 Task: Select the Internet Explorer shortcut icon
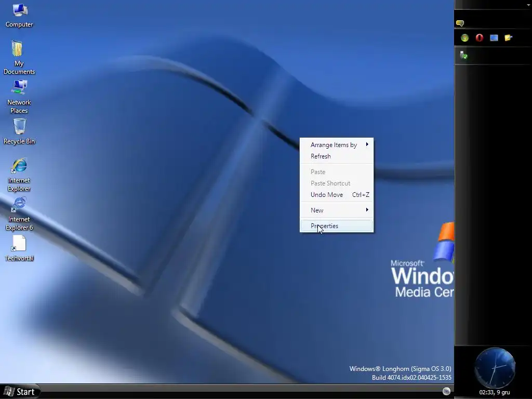[x=19, y=175]
